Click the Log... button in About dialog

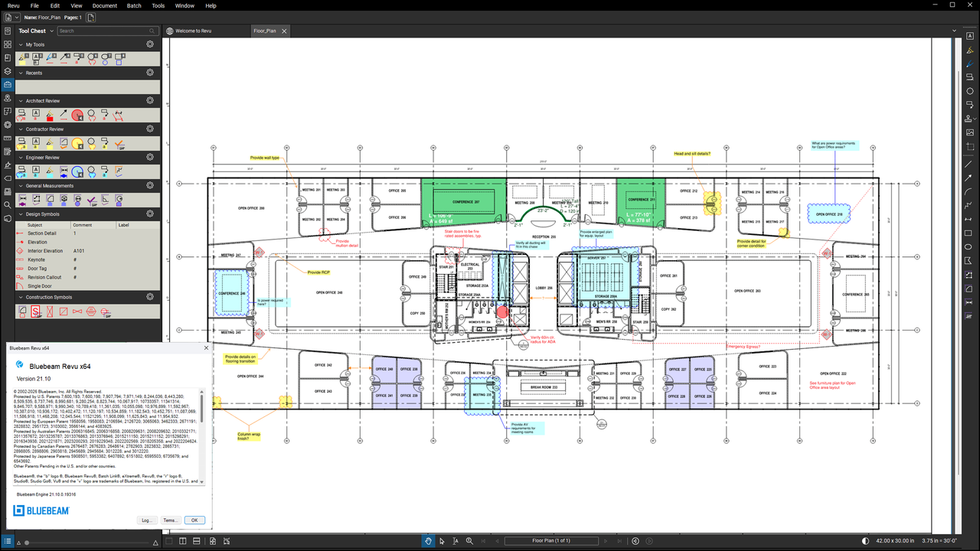tap(148, 520)
